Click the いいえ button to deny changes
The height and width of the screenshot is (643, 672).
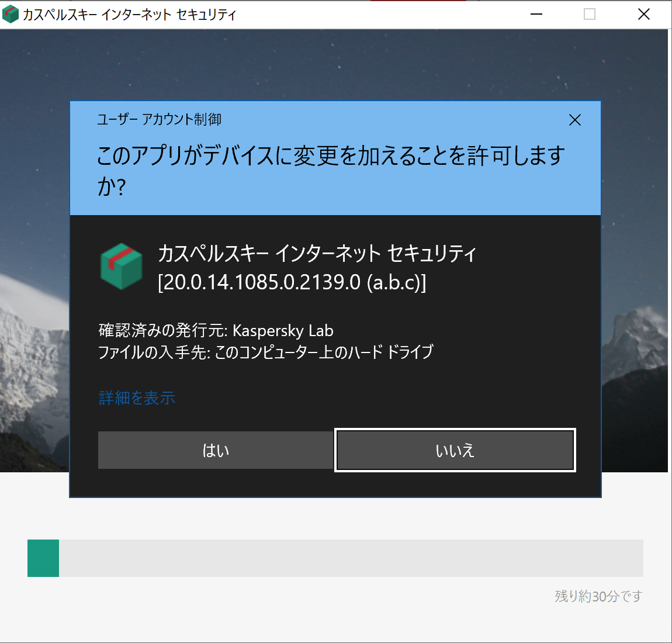pyautogui.click(x=455, y=450)
